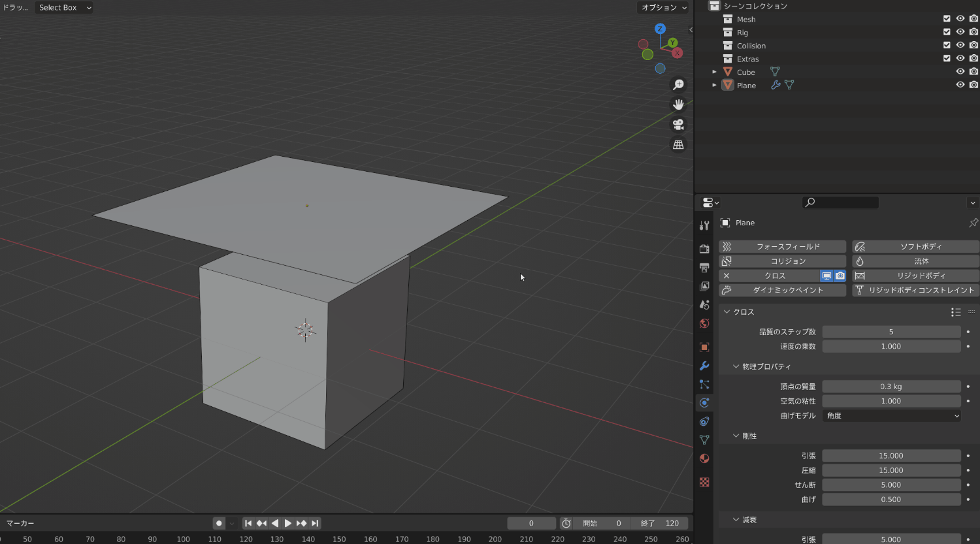Image resolution: width=980 pixels, height=544 pixels.
Task: Disable rendering for Collision collection
Action: (x=973, y=45)
